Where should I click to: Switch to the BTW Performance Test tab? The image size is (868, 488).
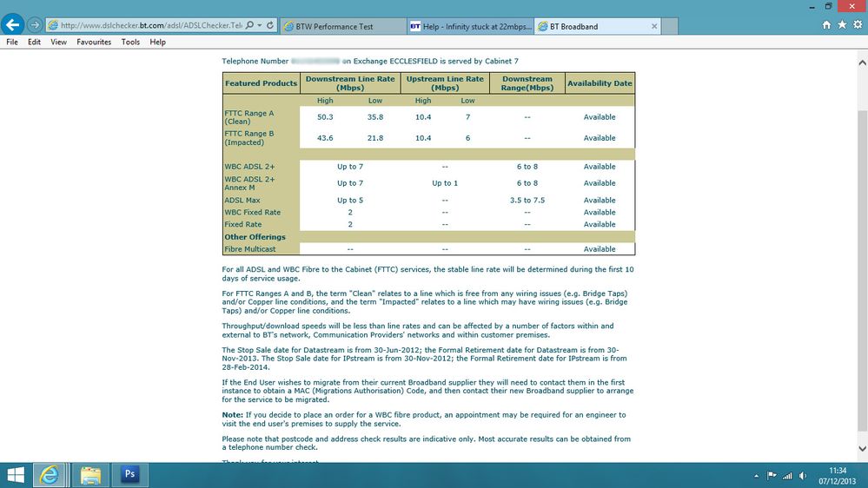(343, 26)
